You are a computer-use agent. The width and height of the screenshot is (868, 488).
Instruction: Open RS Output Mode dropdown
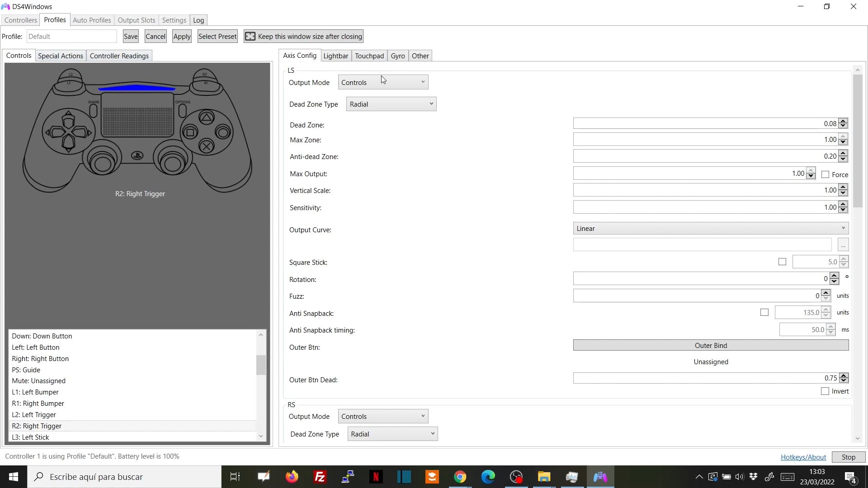pyautogui.click(x=383, y=416)
